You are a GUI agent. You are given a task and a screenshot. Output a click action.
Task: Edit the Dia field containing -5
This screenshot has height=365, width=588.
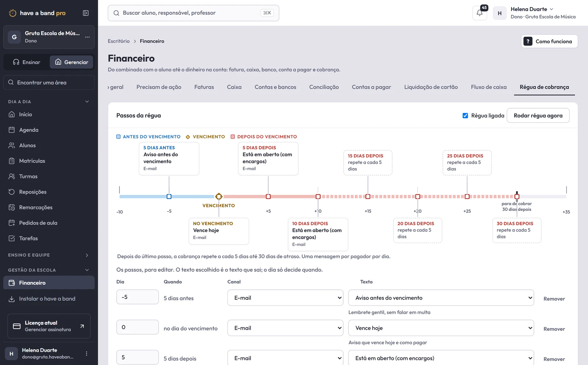point(137,297)
